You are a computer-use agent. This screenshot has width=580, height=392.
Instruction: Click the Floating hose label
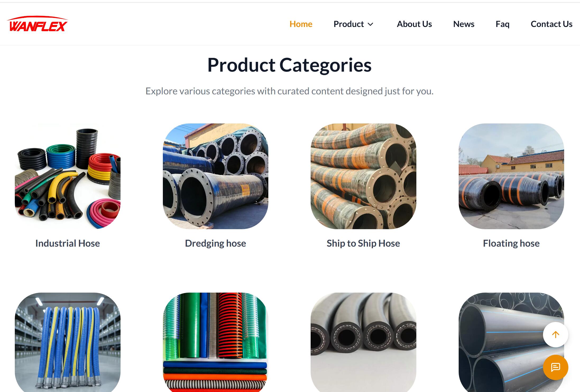[x=511, y=243]
